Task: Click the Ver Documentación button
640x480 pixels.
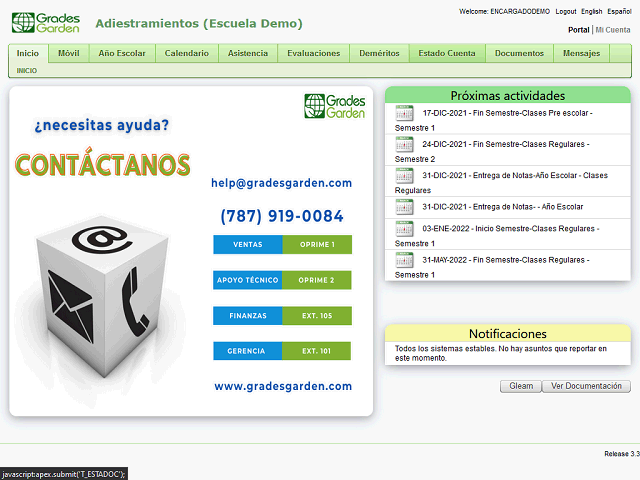Action: pyautogui.click(x=586, y=386)
